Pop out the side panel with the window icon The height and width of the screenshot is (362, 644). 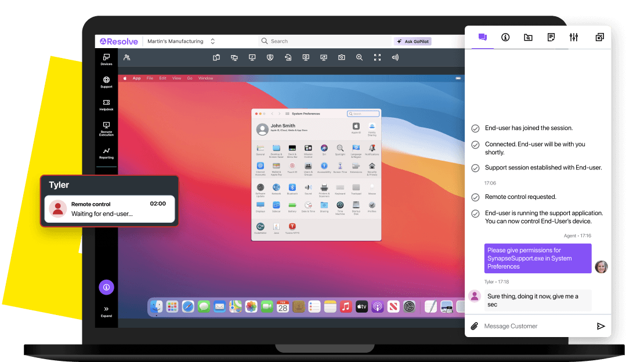600,37
